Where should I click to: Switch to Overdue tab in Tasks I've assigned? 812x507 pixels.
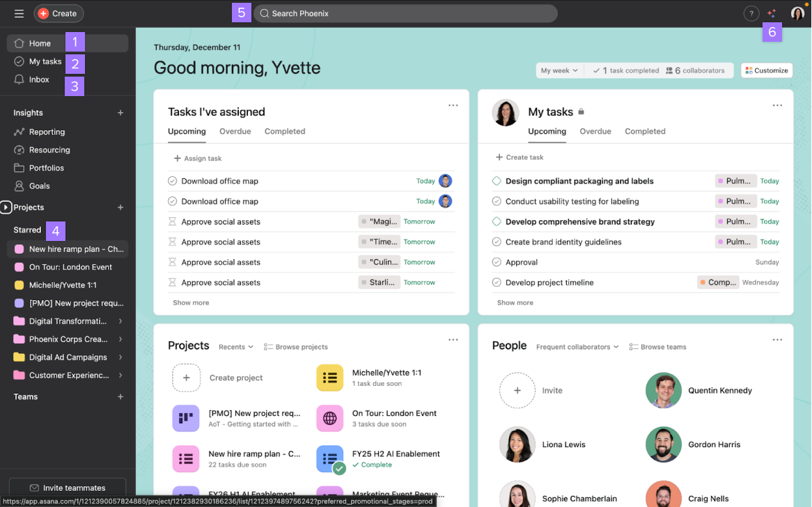point(235,131)
